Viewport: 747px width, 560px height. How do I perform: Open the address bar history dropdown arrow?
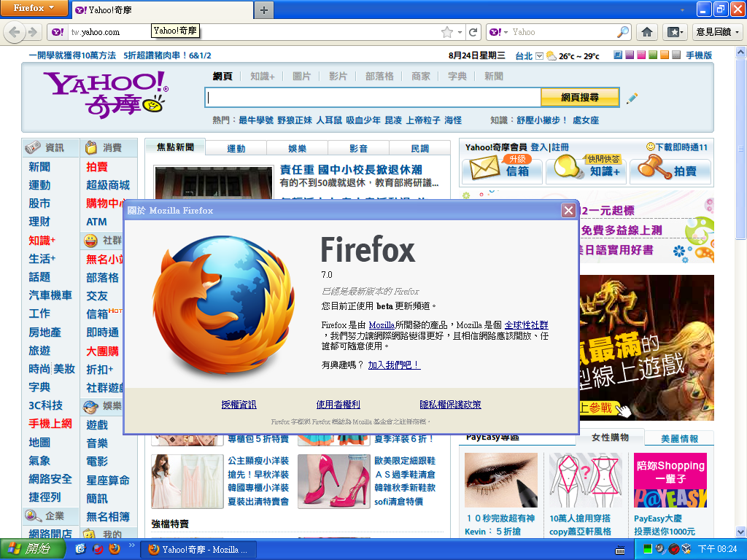click(x=460, y=32)
